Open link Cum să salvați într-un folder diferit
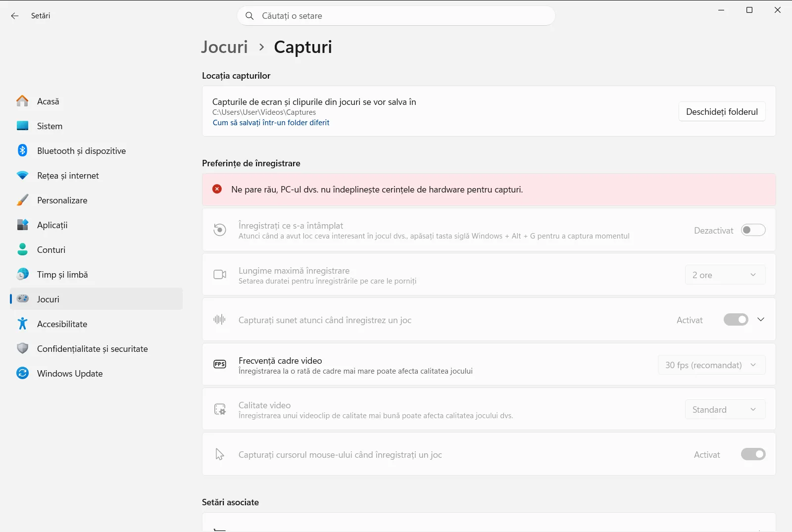The height and width of the screenshot is (532, 792). pos(271,123)
